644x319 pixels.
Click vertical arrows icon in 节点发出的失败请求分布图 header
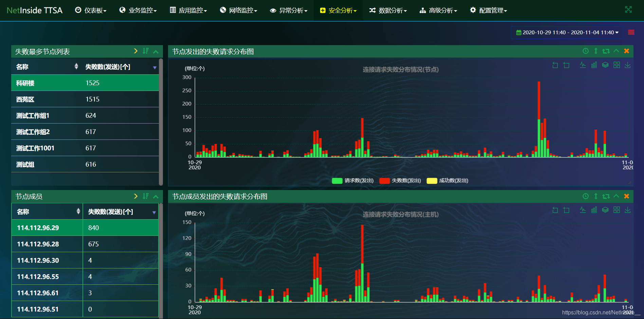tap(596, 51)
